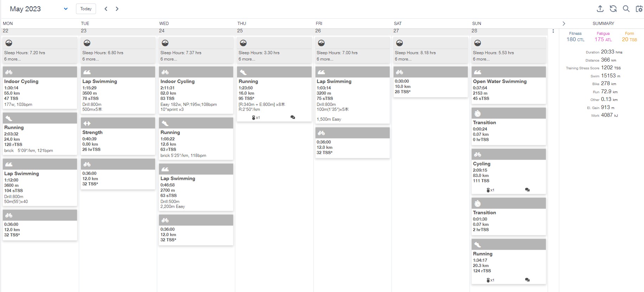
Task: Open calendar settings icon
Action: click(639, 9)
